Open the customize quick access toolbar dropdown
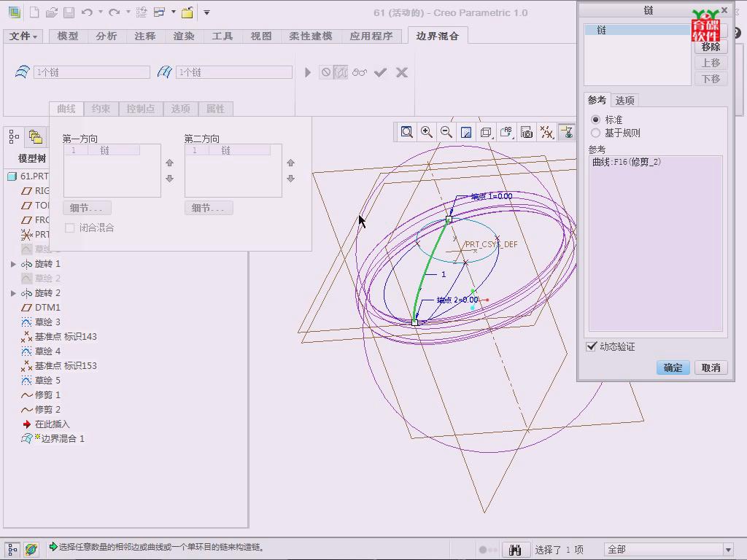The width and height of the screenshot is (747, 560). (x=206, y=12)
